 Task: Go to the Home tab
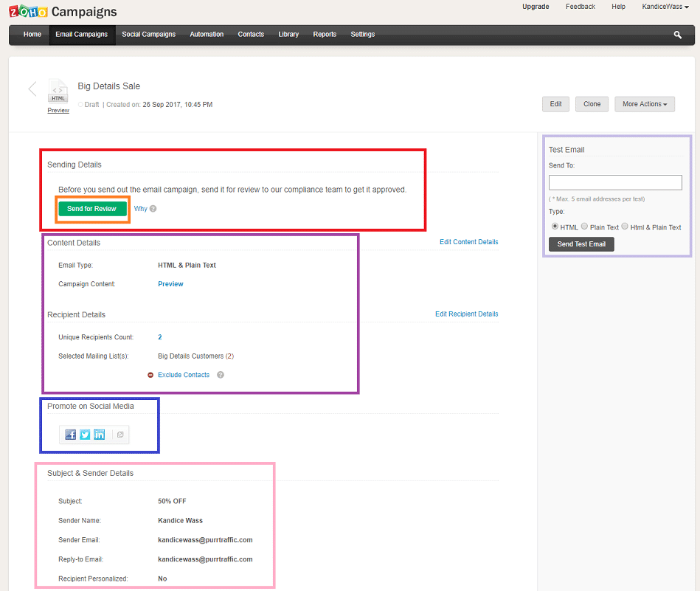(x=32, y=35)
